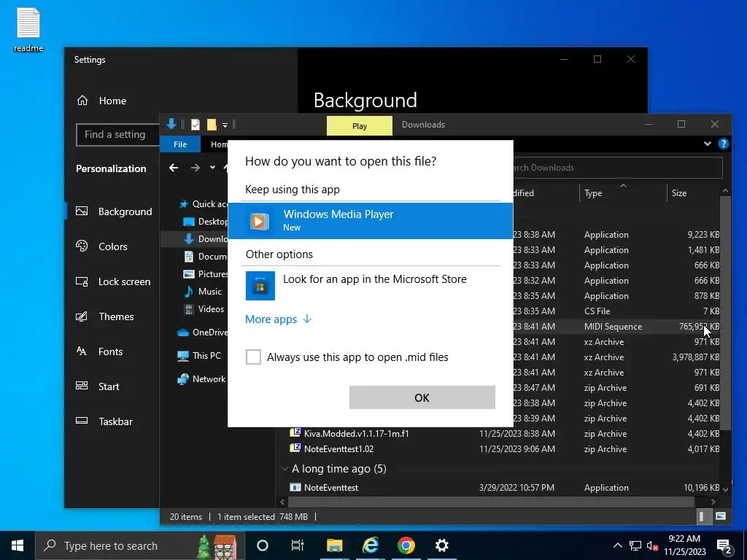This screenshot has width=747, height=560.
Task: Open Task View on taskbar
Action: tap(298, 545)
